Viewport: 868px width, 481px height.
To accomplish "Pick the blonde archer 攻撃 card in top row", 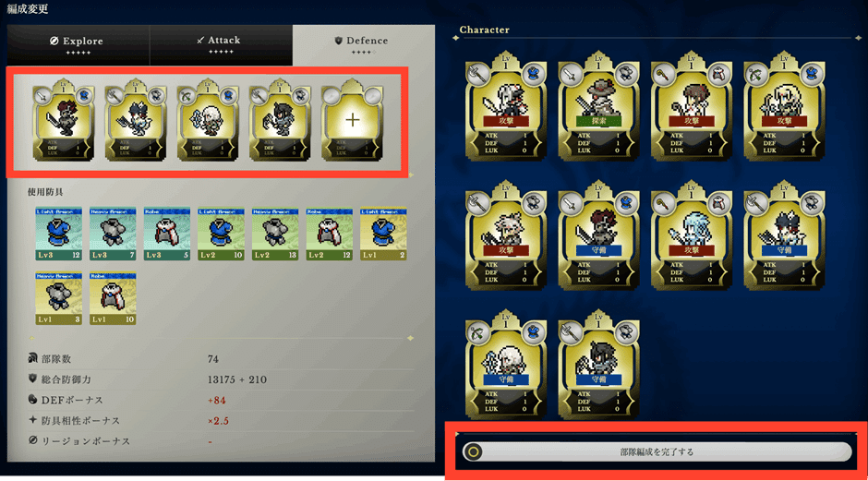I will click(784, 106).
